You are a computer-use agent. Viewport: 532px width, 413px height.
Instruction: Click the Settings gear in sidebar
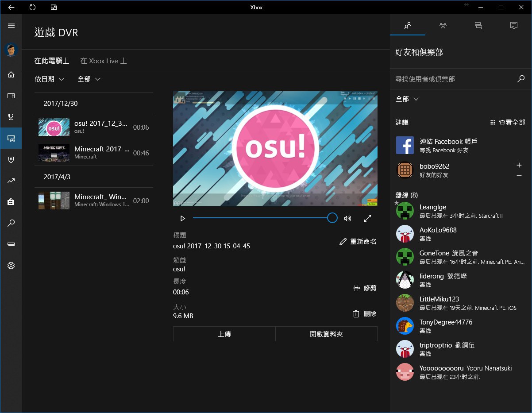pyautogui.click(x=11, y=266)
